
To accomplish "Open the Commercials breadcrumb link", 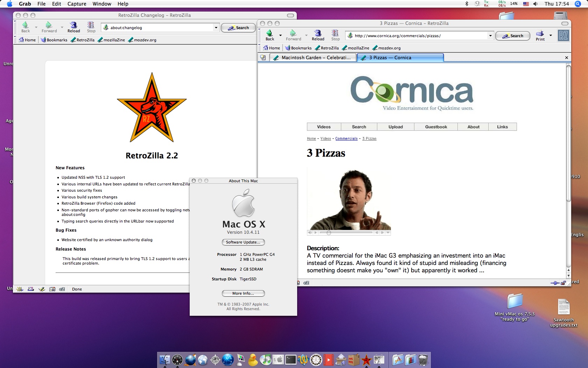I will [346, 138].
